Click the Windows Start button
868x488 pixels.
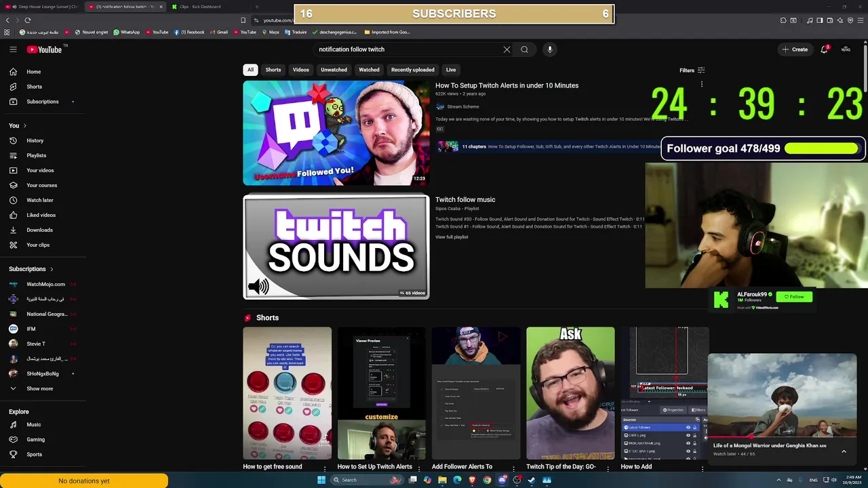(321, 480)
